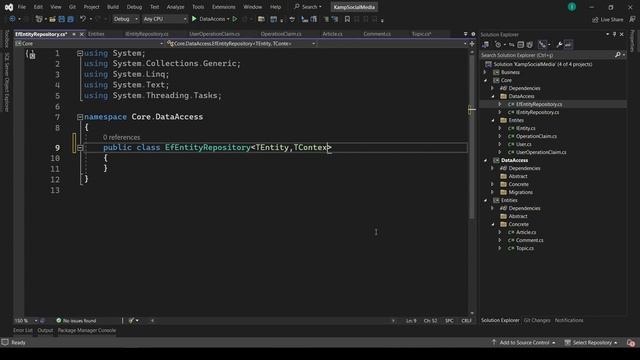
Task: Click the Visual Studio logo icon
Action: tap(9, 7)
